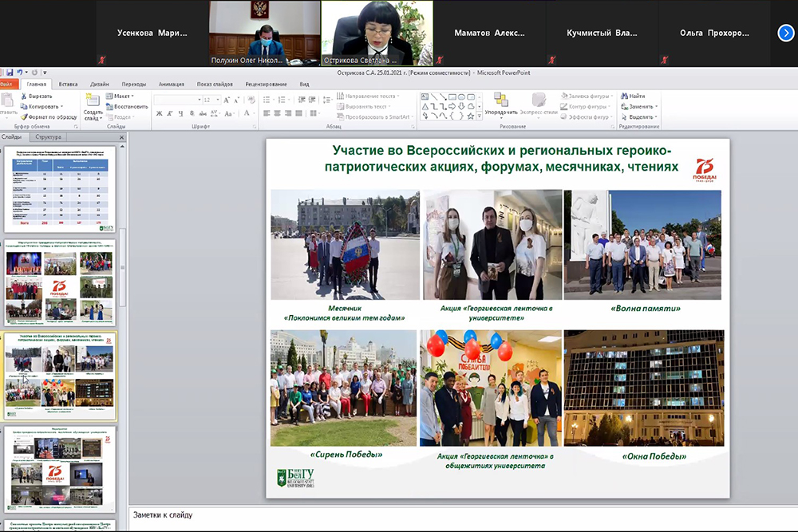Screen dimensions: 798x532
Task: Open the font size dropdown
Action: tap(218, 100)
